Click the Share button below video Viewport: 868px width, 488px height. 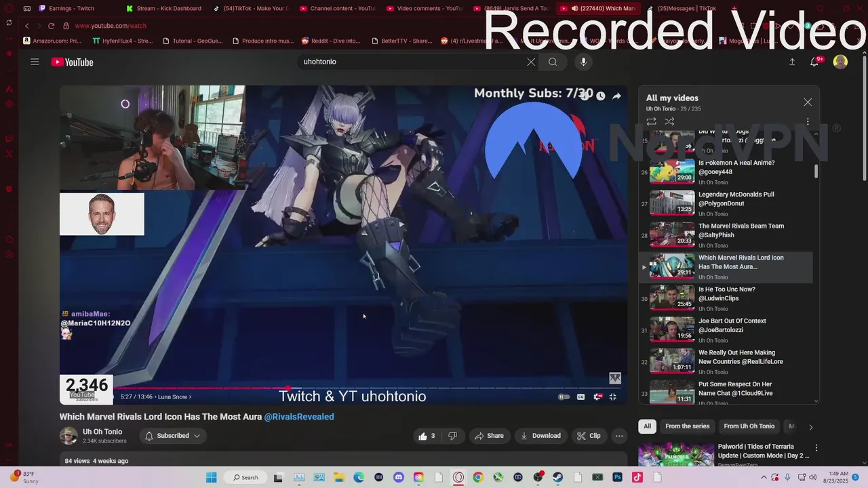[489, 436]
